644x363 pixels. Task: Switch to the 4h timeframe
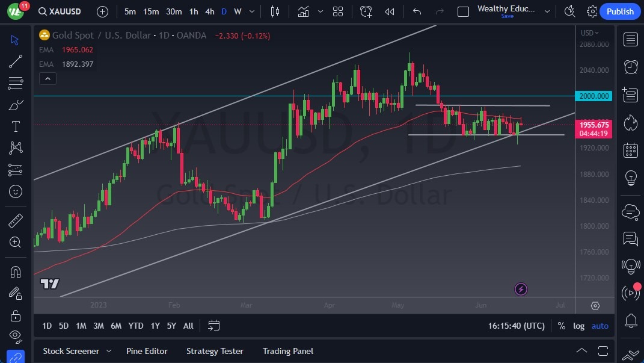[x=209, y=11]
